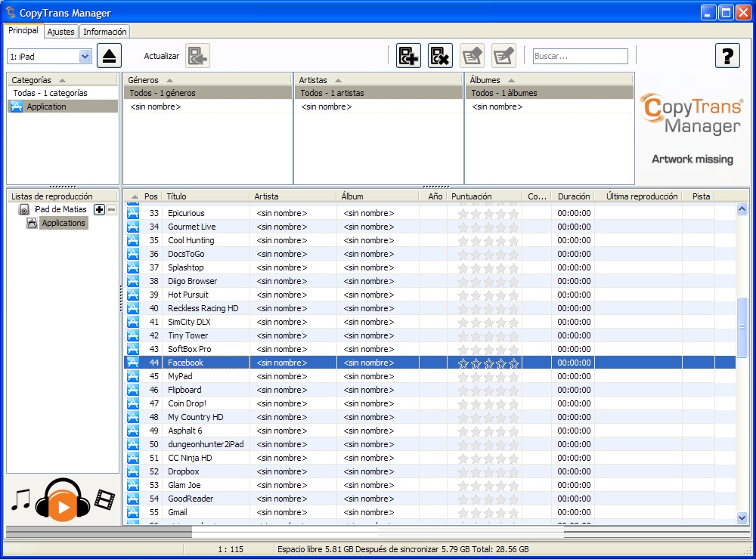
Task: Click the CopyTrans Manager logo
Action: coord(692,114)
